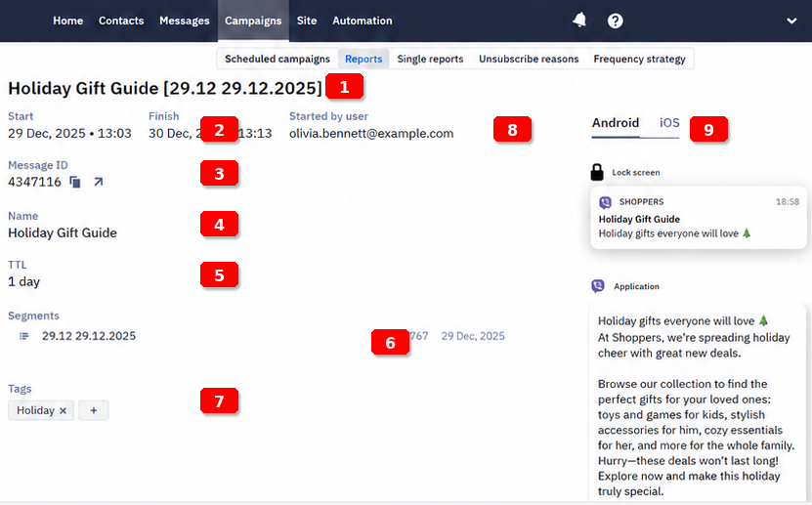The image size is (812, 505).
Task: Go to the Home menu
Action: click(x=67, y=21)
